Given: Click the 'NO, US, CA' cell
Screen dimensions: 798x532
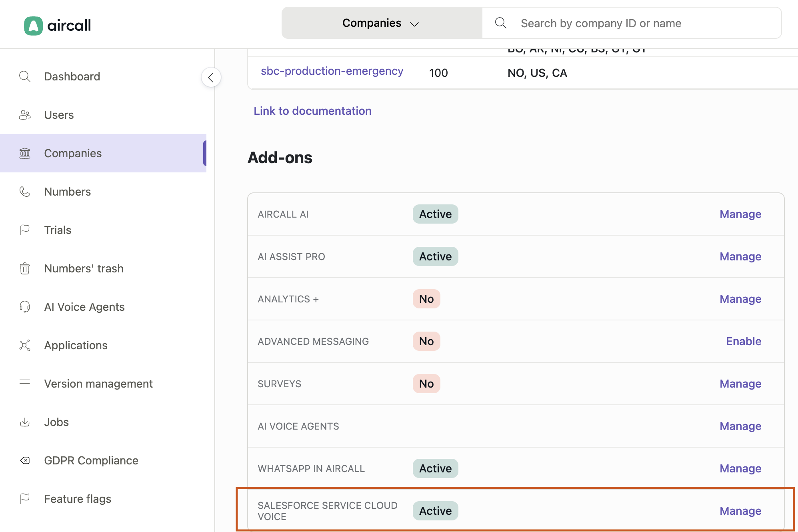Looking at the screenshot, I should click(x=537, y=73).
